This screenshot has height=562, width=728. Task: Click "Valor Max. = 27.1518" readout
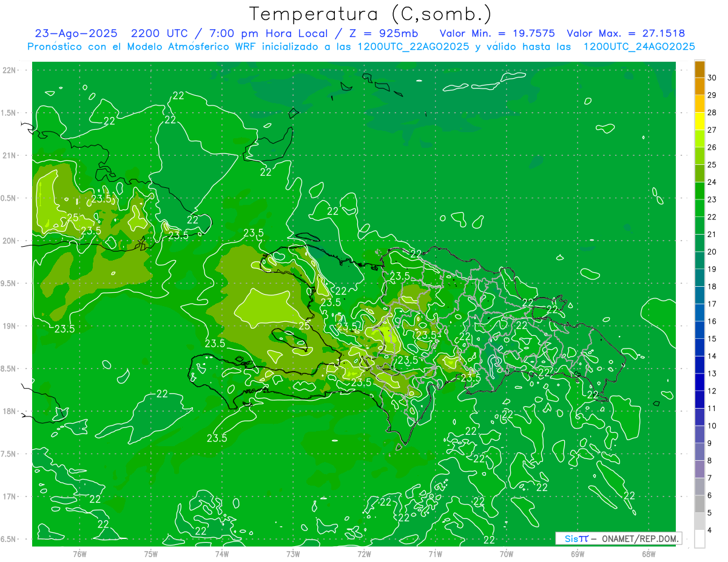coord(625,34)
